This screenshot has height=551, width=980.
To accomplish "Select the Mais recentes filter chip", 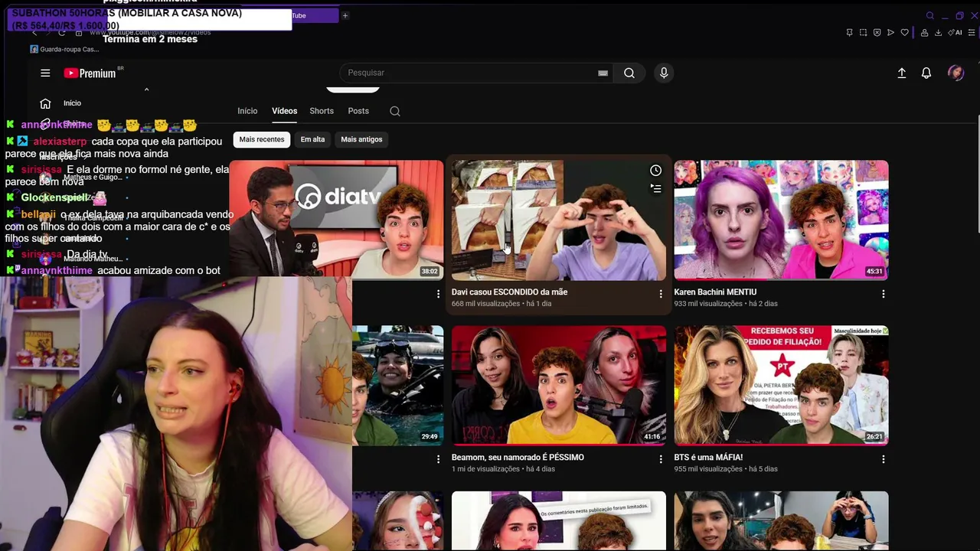I will click(262, 139).
